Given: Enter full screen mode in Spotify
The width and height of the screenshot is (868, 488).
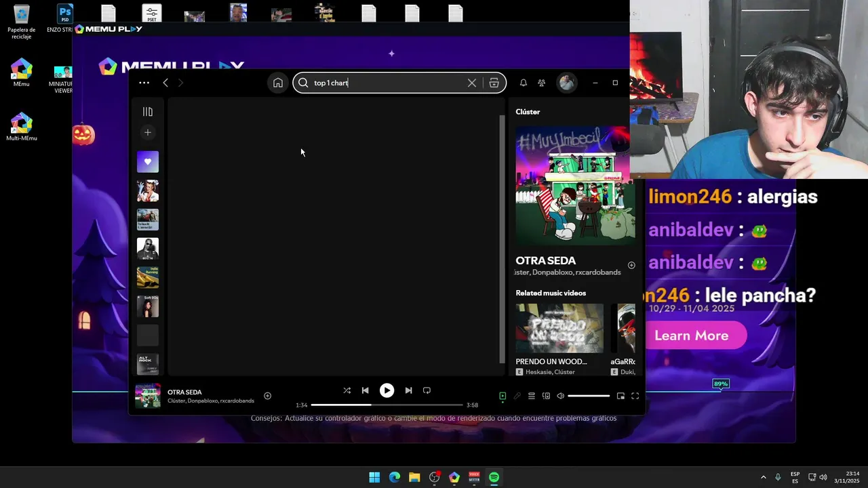Looking at the screenshot, I should coord(635,396).
